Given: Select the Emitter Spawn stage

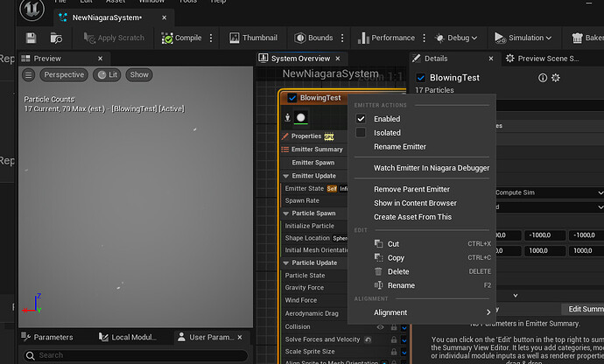Looking at the screenshot, I should click(x=314, y=163).
